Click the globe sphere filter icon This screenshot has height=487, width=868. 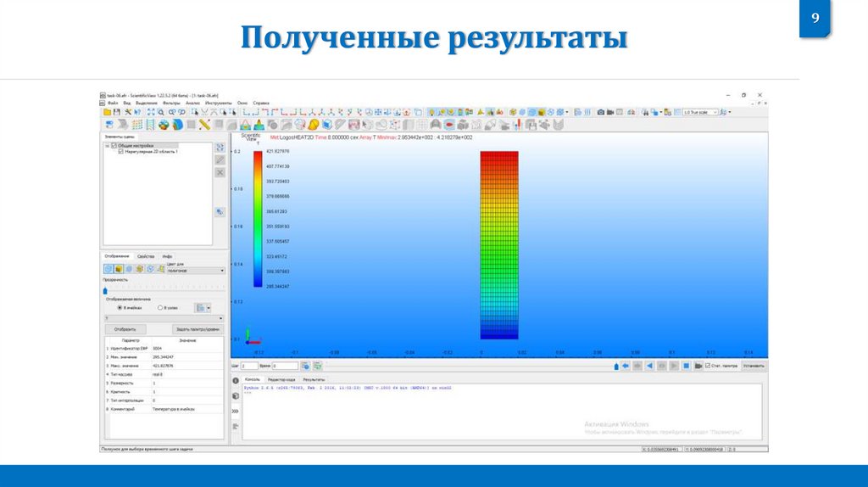tap(164, 125)
